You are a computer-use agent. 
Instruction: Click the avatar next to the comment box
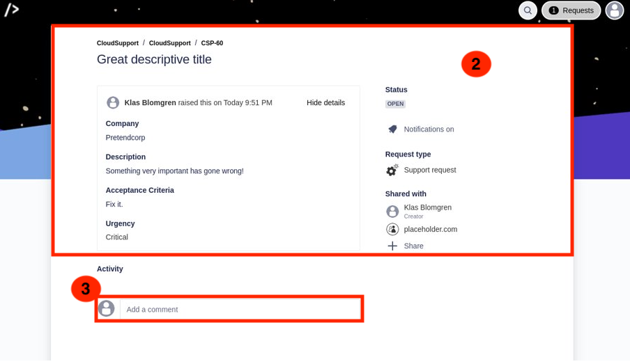pos(107,308)
